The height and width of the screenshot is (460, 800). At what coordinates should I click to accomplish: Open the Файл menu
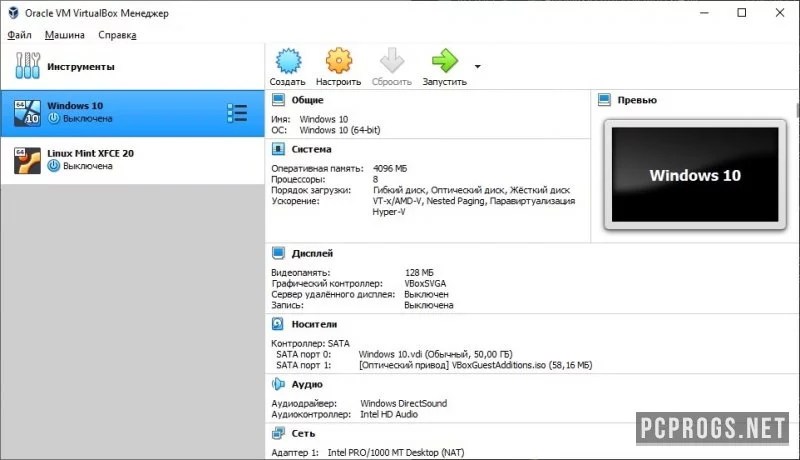[19, 35]
